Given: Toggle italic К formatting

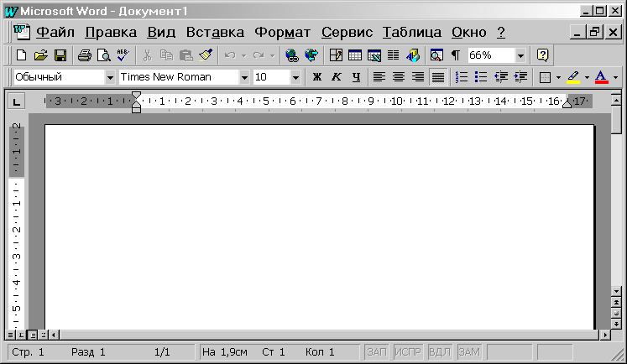Looking at the screenshot, I should click(337, 76).
